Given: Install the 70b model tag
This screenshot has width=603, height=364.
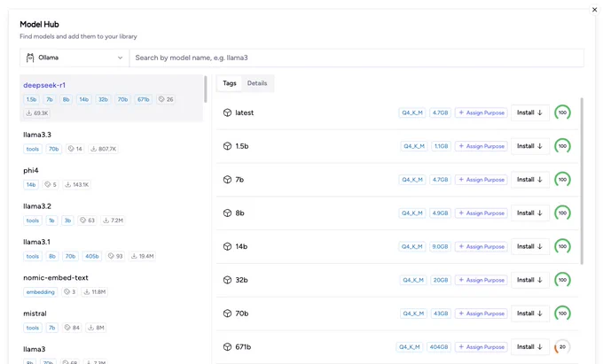Looking at the screenshot, I should tap(529, 314).
